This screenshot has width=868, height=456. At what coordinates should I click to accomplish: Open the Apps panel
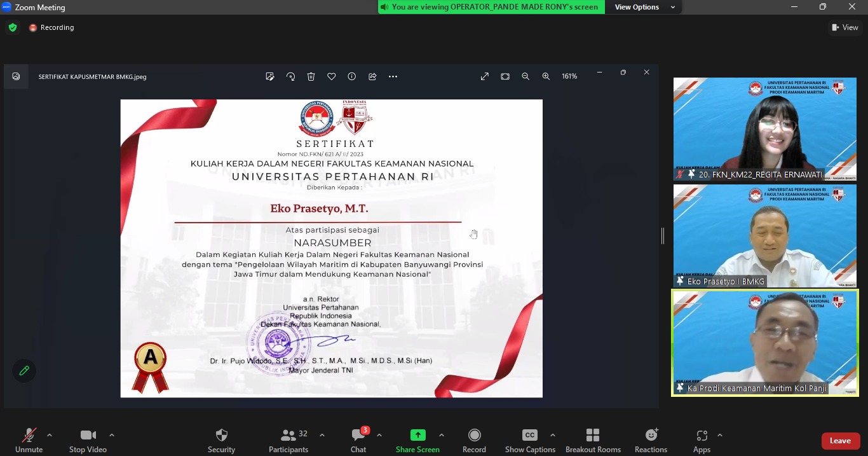[702, 441]
